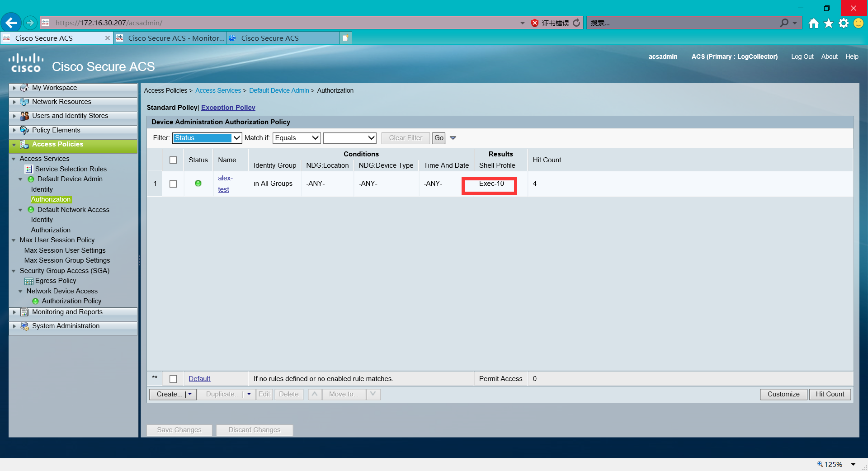
Task: Click the Authorization Policy green icon
Action: (x=36, y=301)
